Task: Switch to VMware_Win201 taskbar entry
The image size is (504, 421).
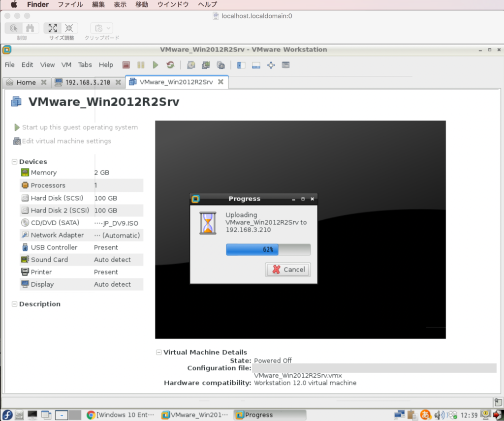Action: 195,415
